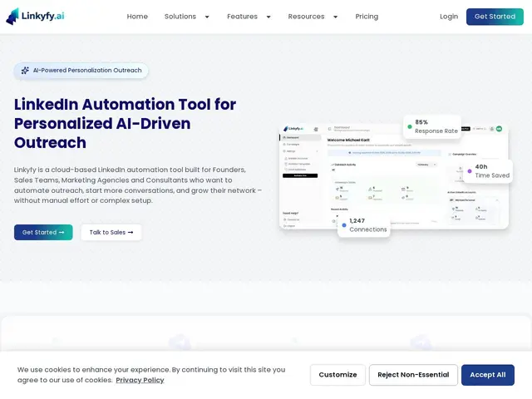This screenshot has width=532, height=399.
Task: Expand the Resources dropdown arrow
Action: pos(335,17)
